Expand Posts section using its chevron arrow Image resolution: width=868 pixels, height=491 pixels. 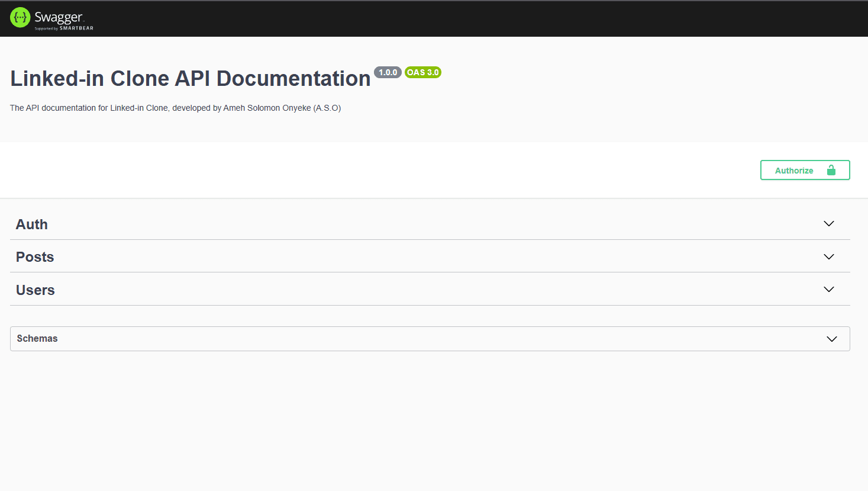tap(828, 257)
